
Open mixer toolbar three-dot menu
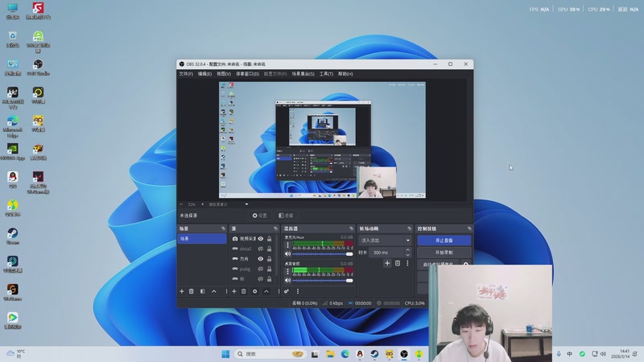click(298, 291)
